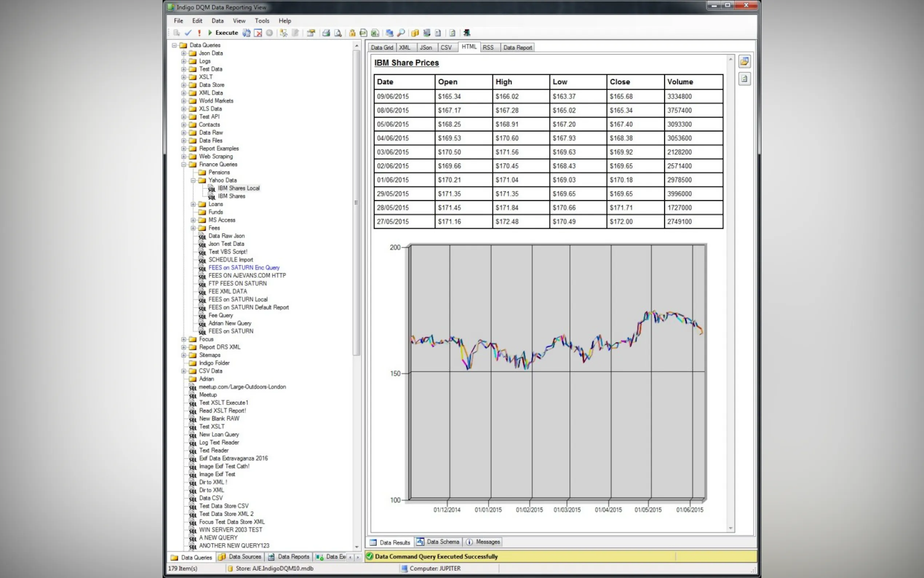The height and width of the screenshot is (578, 924).
Task: Click the printer icon in toolbar
Action: click(x=326, y=33)
